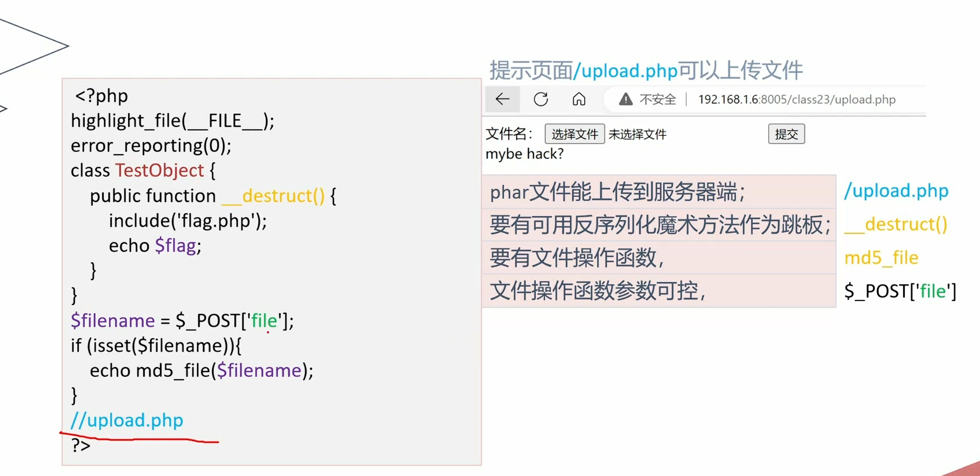Click the page refresh icon

(x=541, y=99)
